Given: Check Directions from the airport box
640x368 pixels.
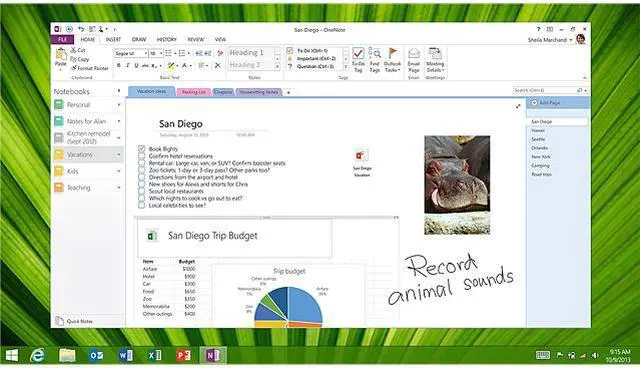Looking at the screenshot, I should coord(142,177).
